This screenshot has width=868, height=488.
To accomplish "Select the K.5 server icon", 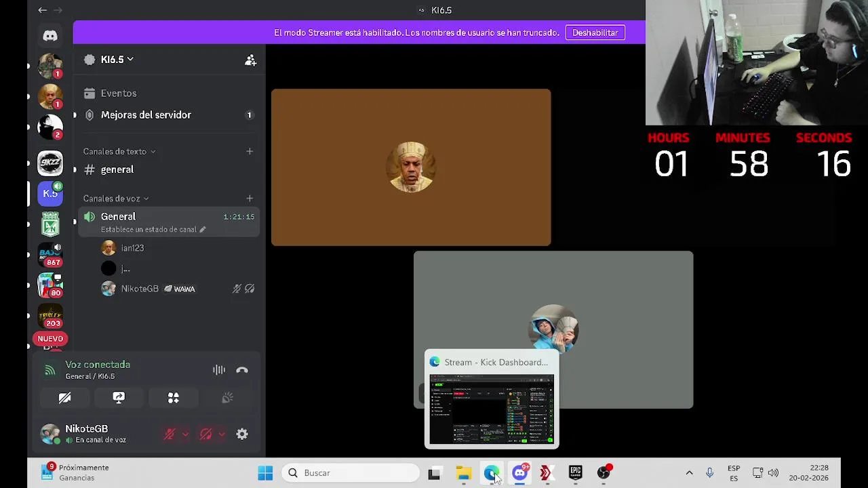I will 50,194.
